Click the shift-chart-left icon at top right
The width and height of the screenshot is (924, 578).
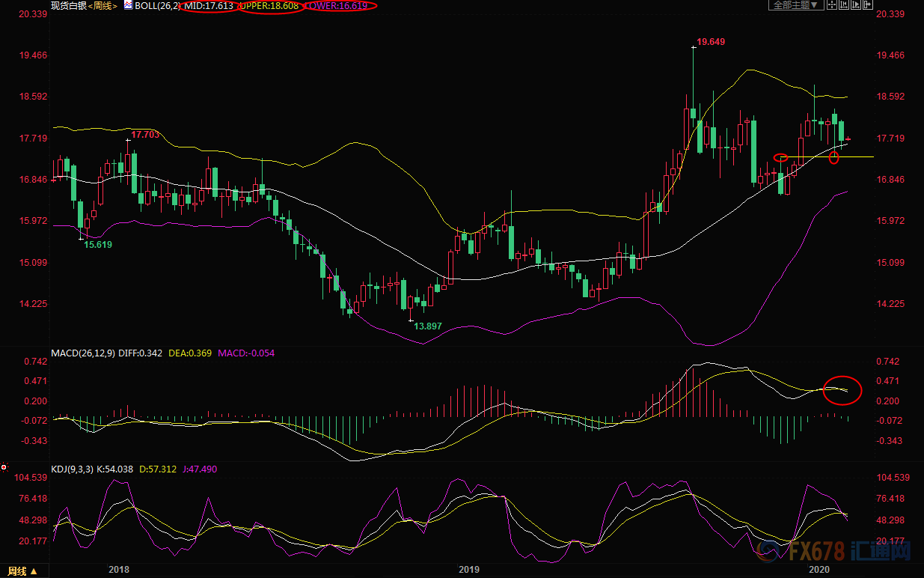[844, 4]
